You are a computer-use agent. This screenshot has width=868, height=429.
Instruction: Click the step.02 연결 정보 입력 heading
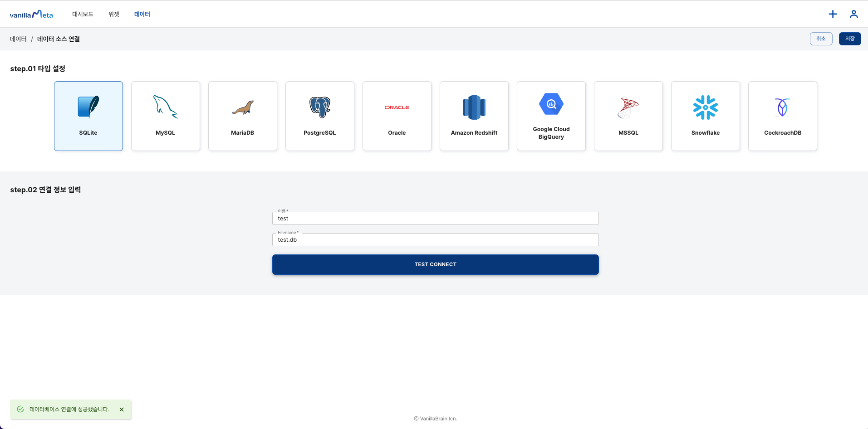[x=45, y=190]
